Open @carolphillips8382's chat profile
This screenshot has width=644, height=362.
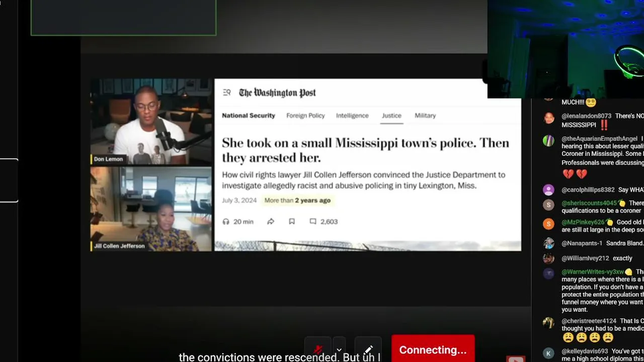(x=588, y=190)
